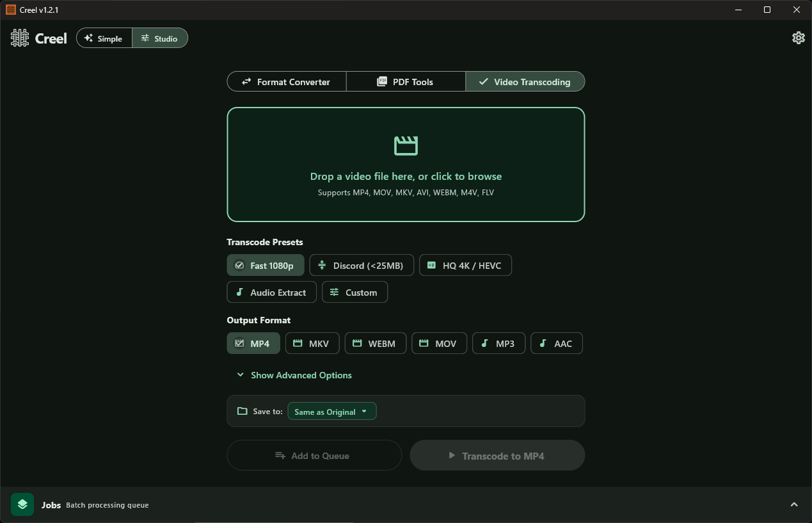Click the Creel app icon in title bar
Screen dimensions: 812x523
pyautogui.click(x=10, y=10)
